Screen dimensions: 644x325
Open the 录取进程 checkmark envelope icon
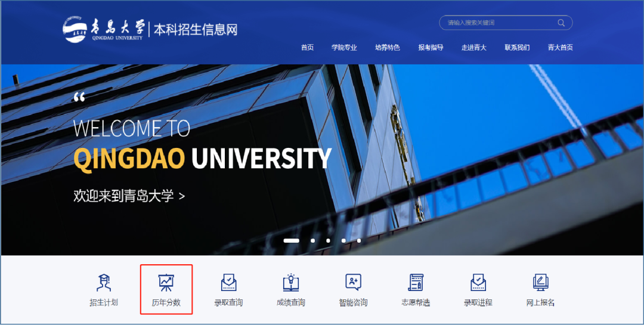[478, 283]
